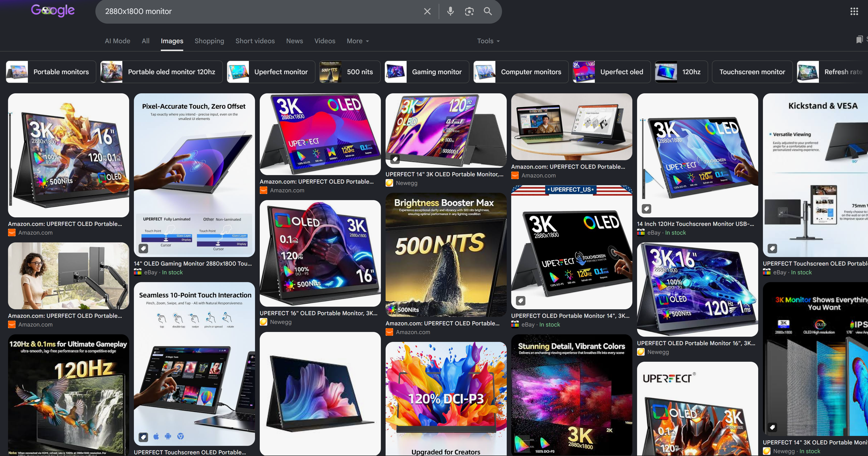The image size is (868, 456).
Task: Select the Images tab
Action: [x=172, y=41]
